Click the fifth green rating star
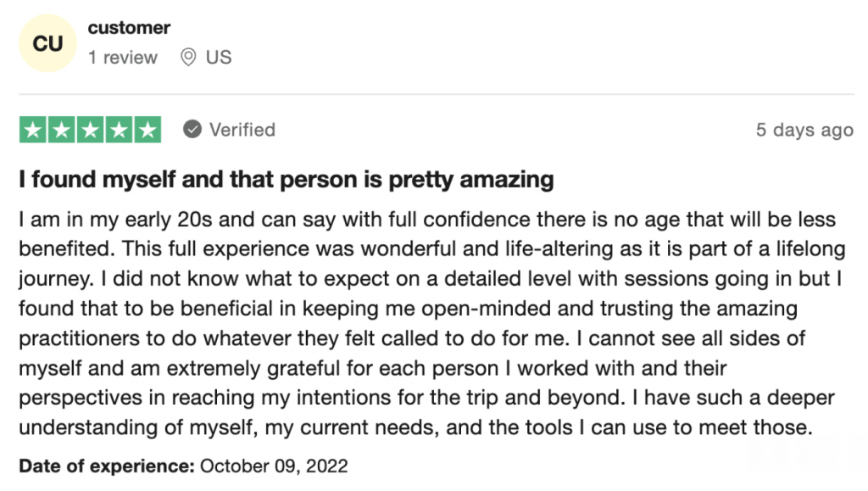Viewport: 868px width, 491px height. (147, 130)
